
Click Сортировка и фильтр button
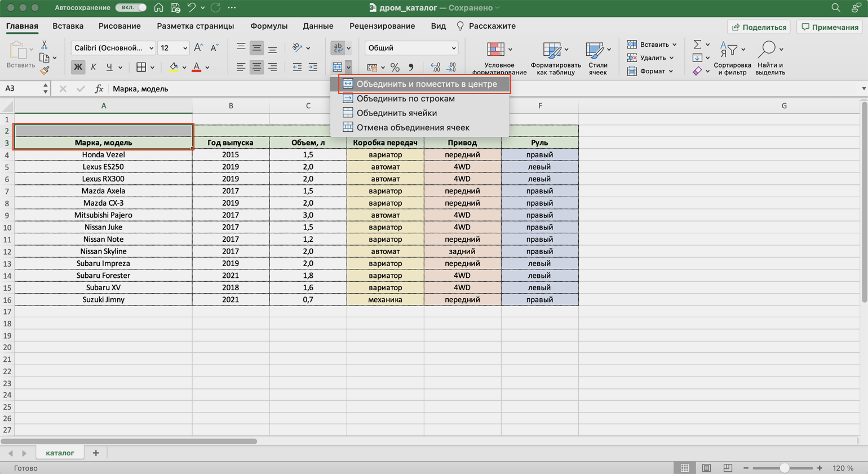pyautogui.click(x=732, y=57)
